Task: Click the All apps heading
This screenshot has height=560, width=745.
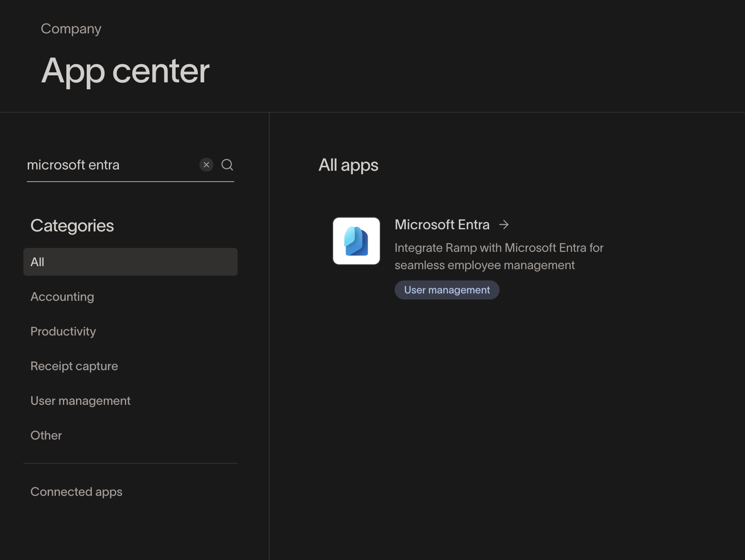Action: 348,165
